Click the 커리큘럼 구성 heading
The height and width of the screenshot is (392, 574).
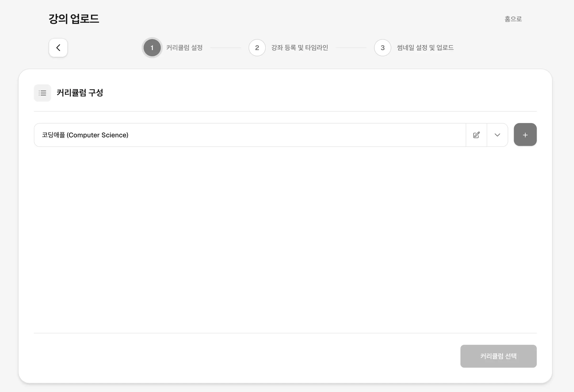80,93
